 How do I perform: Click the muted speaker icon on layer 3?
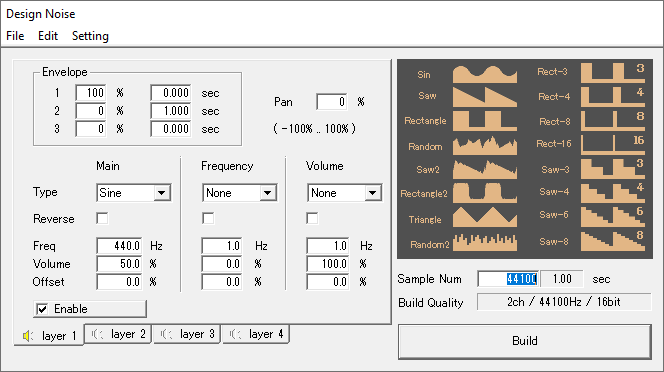click(x=166, y=334)
